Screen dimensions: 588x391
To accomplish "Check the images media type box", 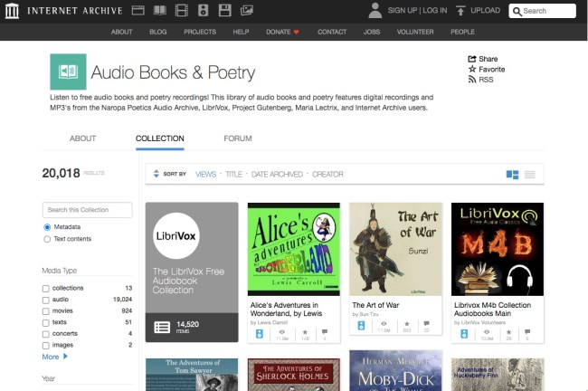I will [46, 345].
